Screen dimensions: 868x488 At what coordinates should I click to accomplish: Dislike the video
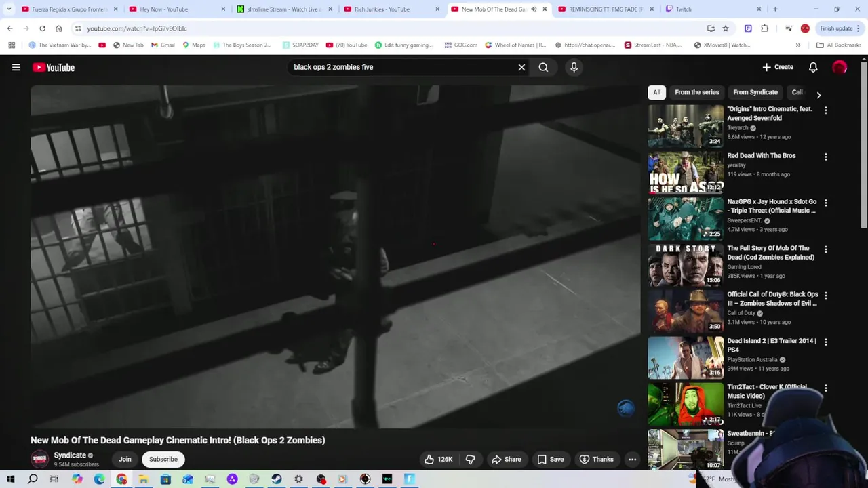point(470,459)
